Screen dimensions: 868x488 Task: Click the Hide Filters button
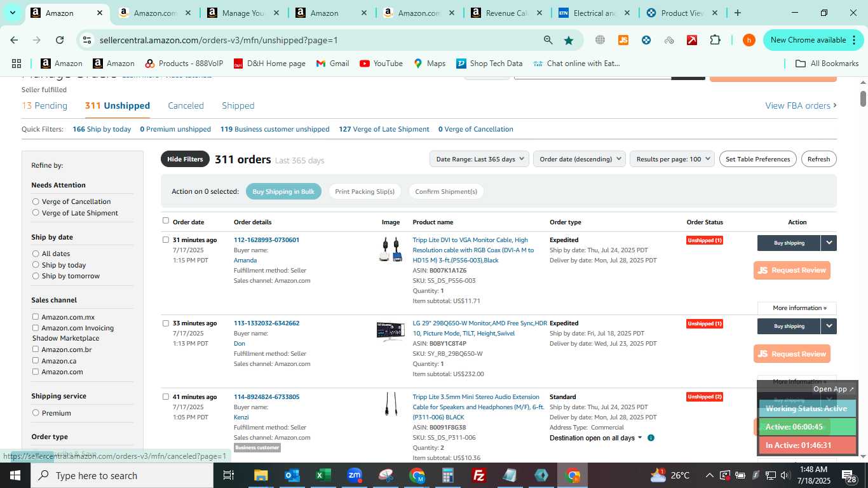[x=185, y=159]
